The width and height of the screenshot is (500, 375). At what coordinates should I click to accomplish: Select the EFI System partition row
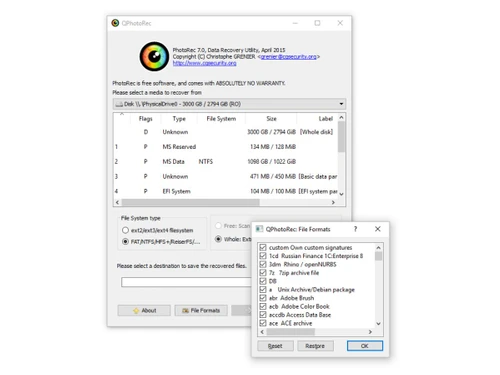pyautogui.click(x=225, y=191)
